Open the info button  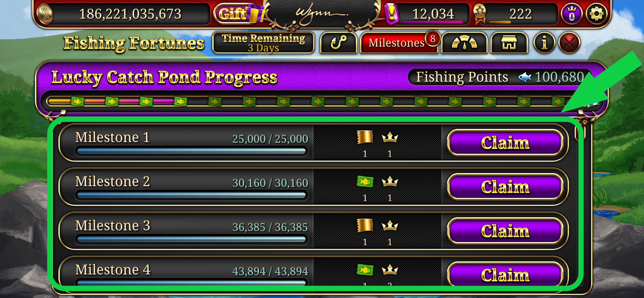point(544,43)
